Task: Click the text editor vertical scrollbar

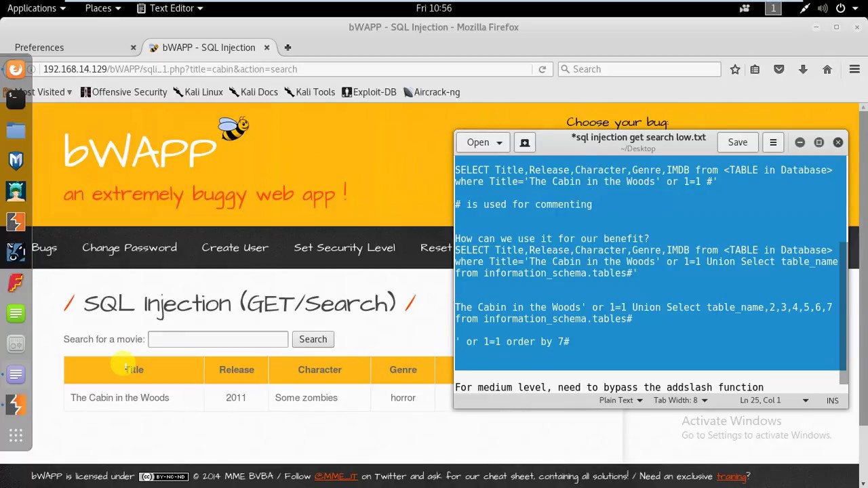Action: click(x=844, y=313)
